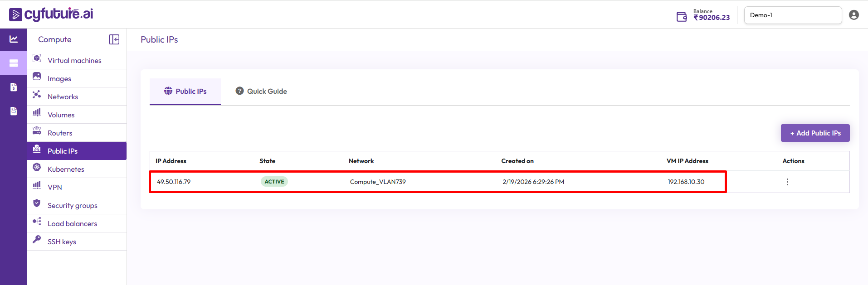The height and width of the screenshot is (285, 868).
Task: Click the wallet balance icon
Action: point(682,17)
